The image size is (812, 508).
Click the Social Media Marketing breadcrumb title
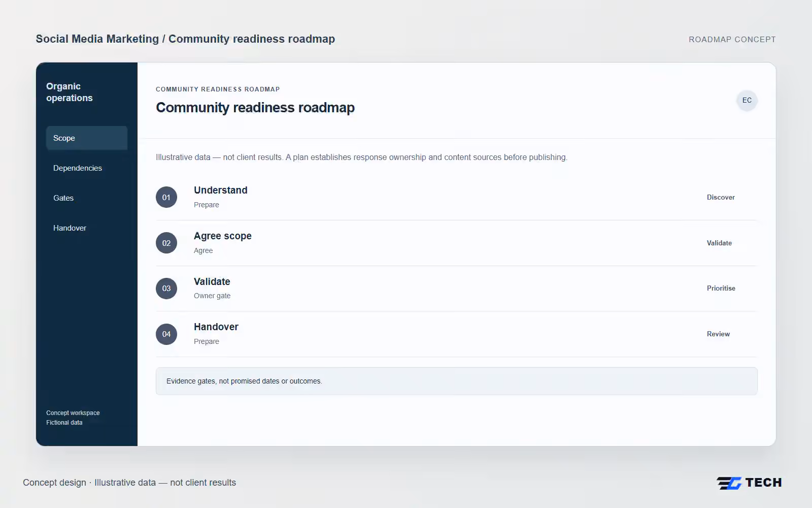click(185, 39)
